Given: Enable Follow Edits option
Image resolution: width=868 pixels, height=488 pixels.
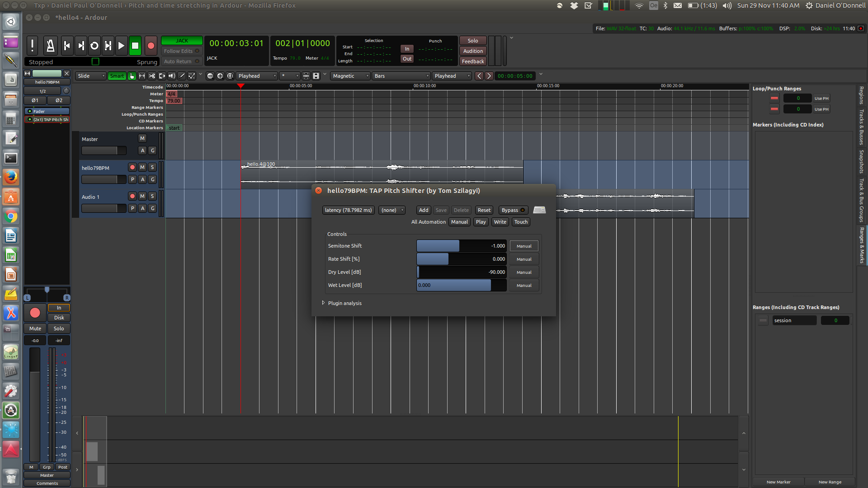Looking at the screenshot, I should (x=181, y=51).
